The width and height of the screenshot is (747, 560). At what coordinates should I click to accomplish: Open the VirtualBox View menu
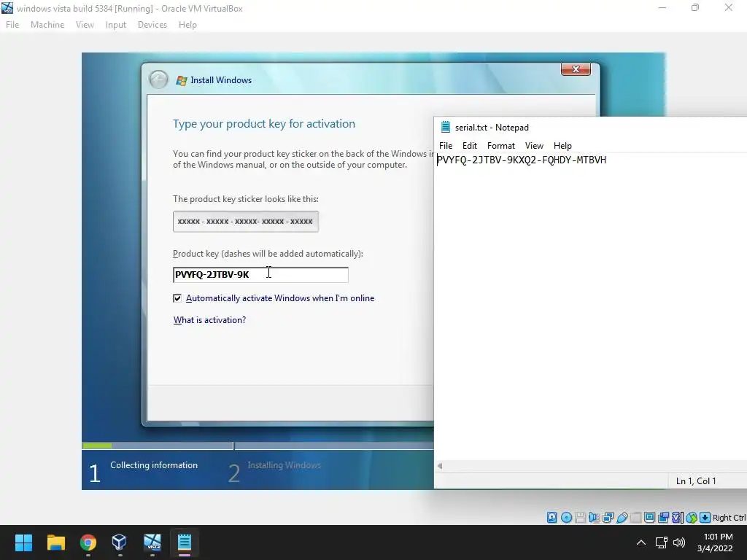[85, 25]
